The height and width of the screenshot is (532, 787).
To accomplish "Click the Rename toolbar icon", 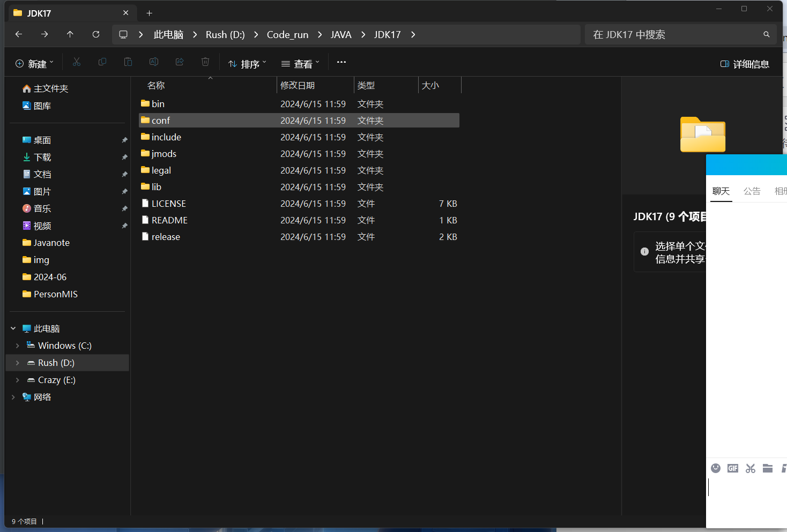I will [154, 62].
